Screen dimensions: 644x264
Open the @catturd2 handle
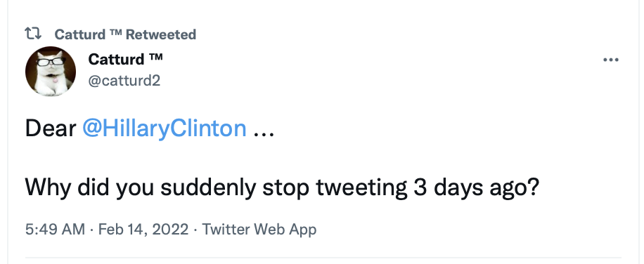tap(124, 81)
